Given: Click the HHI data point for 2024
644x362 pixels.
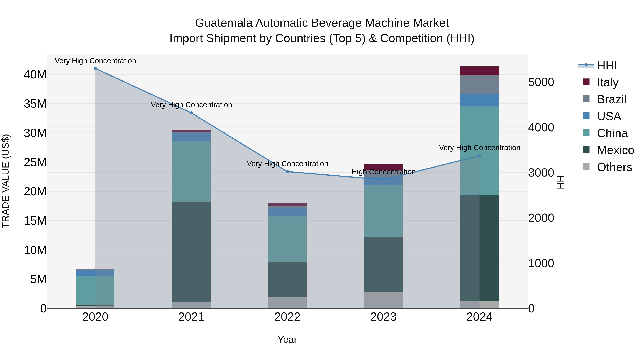Looking at the screenshot, I should pyautogui.click(x=479, y=156).
